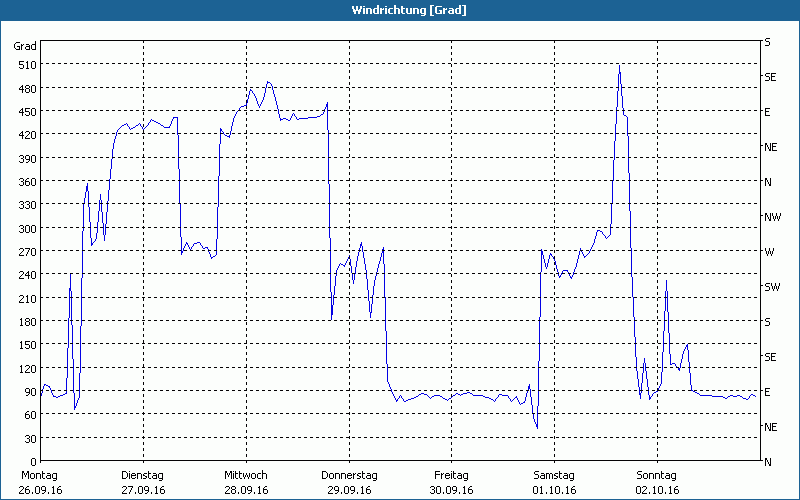Click the Grad unit label above axis
Screen dimensions: 800x500
[x=25, y=46]
